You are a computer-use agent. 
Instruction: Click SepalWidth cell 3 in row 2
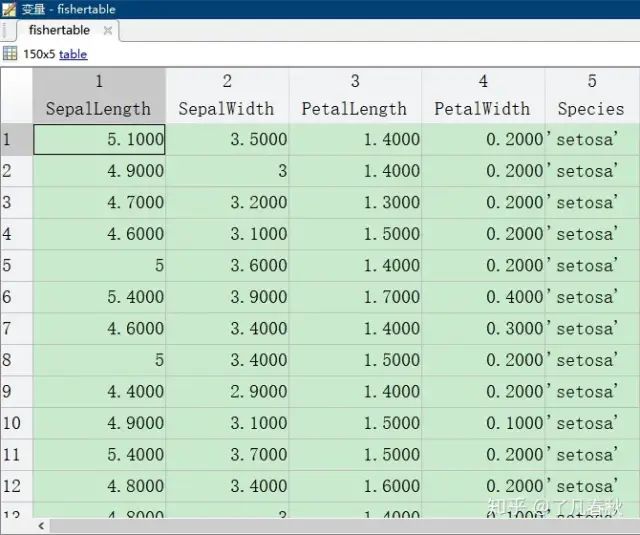227,171
